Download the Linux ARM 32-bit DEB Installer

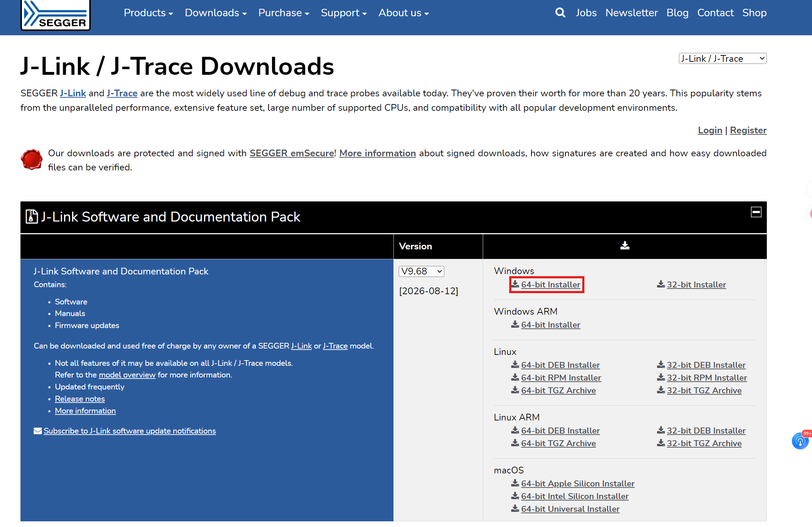click(x=702, y=431)
